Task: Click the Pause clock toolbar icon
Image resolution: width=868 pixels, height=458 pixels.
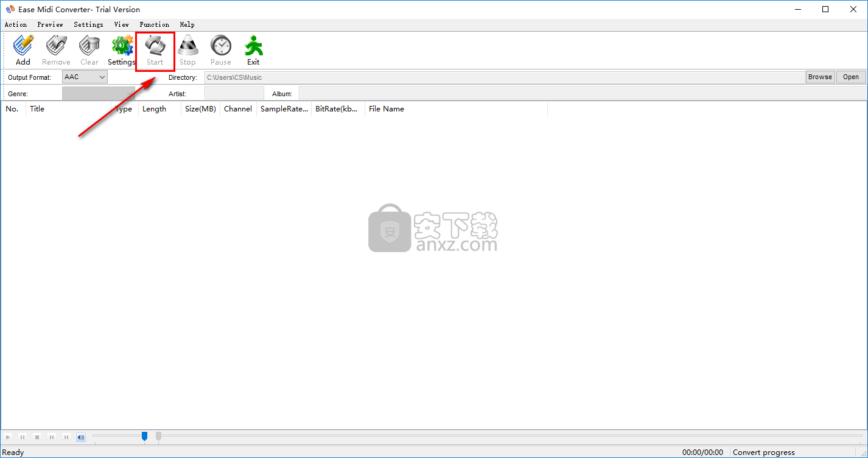Action: pos(221,51)
